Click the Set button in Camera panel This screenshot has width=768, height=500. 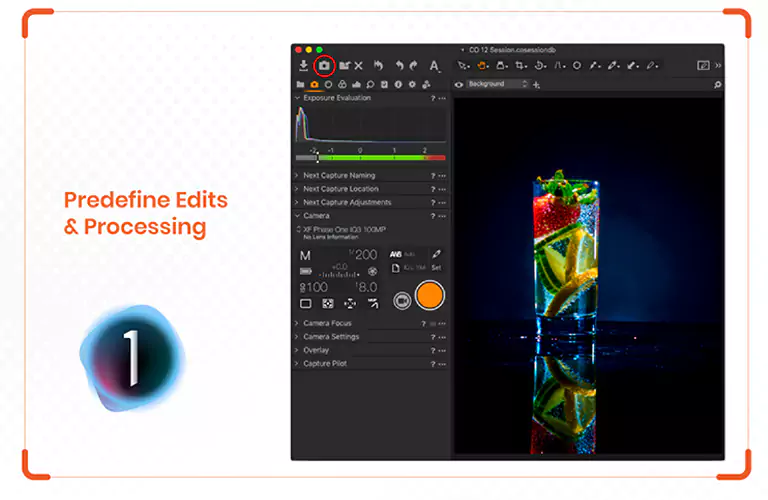[436, 268]
